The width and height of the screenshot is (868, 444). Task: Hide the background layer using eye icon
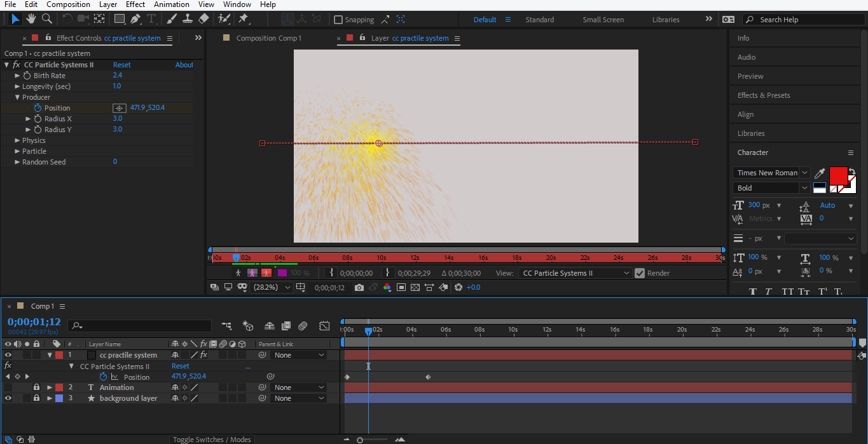[x=8, y=398]
